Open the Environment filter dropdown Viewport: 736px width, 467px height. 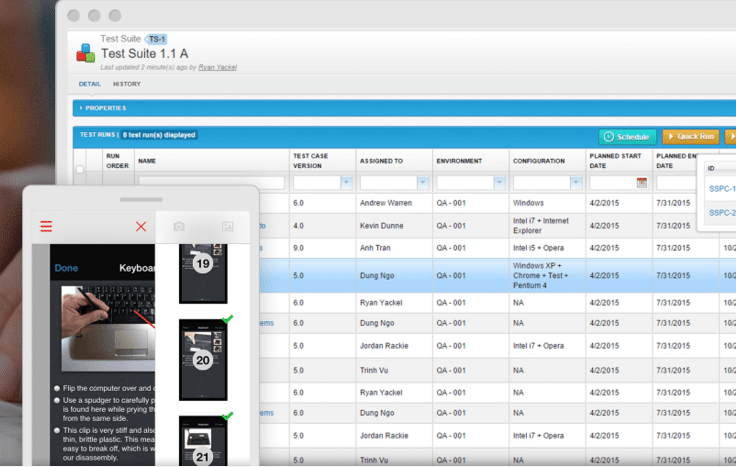499,183
